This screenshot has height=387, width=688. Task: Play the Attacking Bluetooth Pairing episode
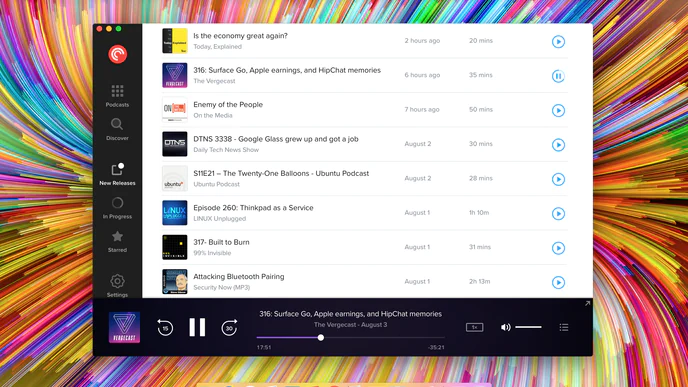coord(558,282)
